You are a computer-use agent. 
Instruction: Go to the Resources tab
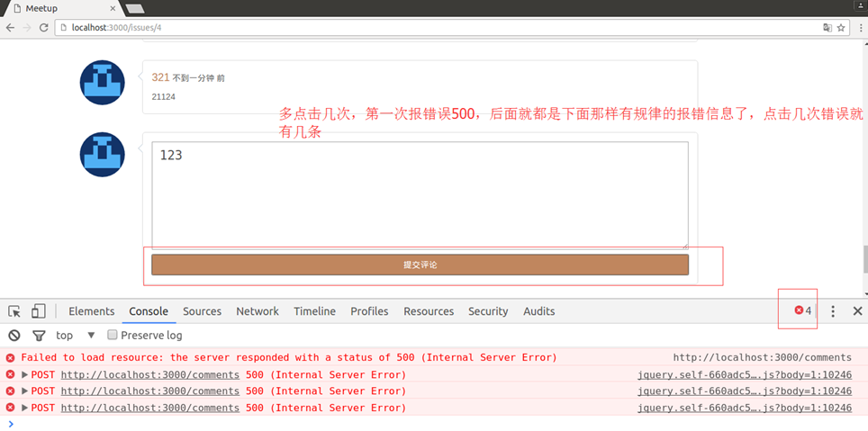coord(429,311)
